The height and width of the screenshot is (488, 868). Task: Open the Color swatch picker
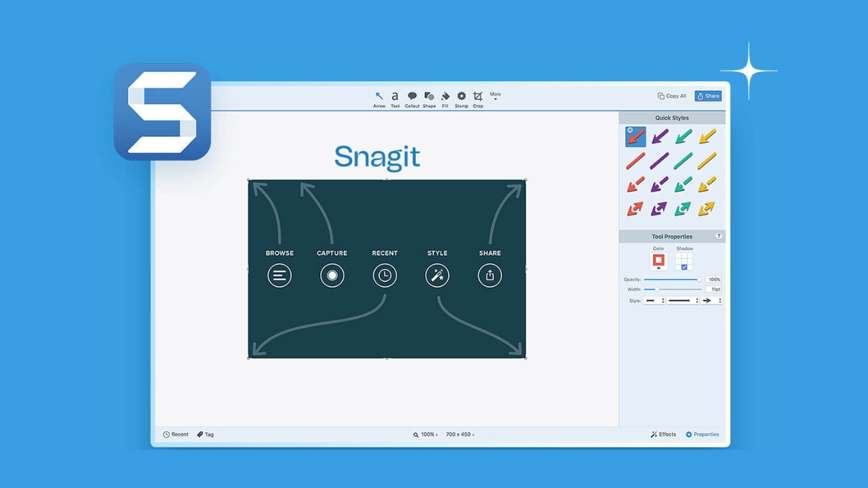658,261
